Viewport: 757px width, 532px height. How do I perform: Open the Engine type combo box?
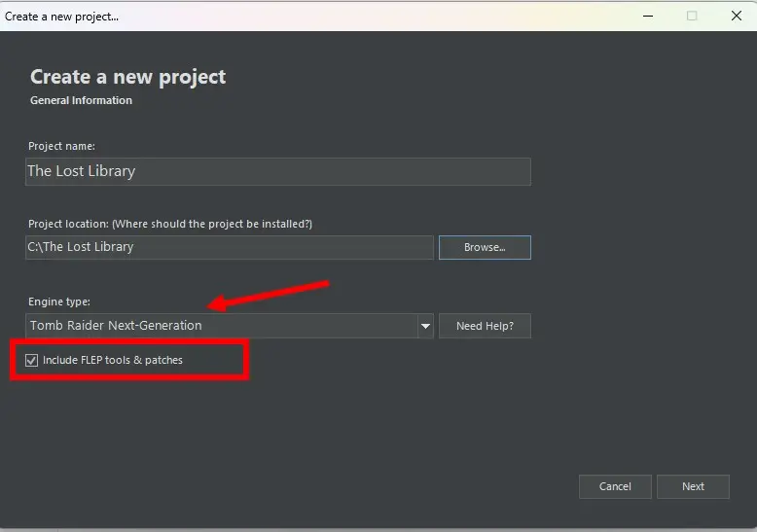pos(222,326)
